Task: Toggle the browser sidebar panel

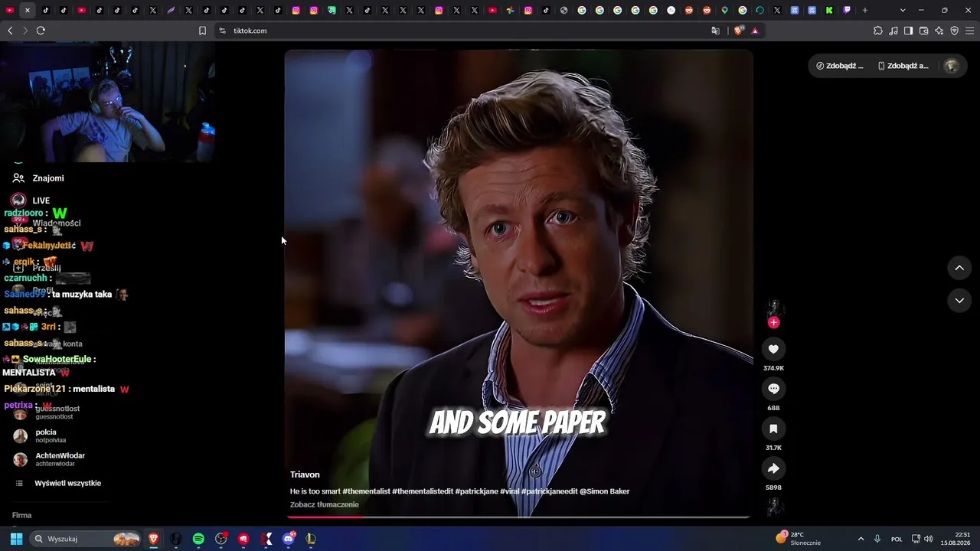Action: [x=908, y=31]
